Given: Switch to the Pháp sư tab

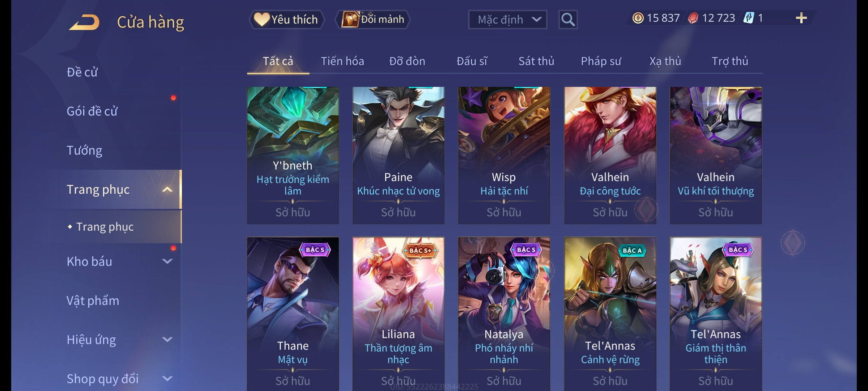Looking at the screenshot, I should click(x=601, y=61).
